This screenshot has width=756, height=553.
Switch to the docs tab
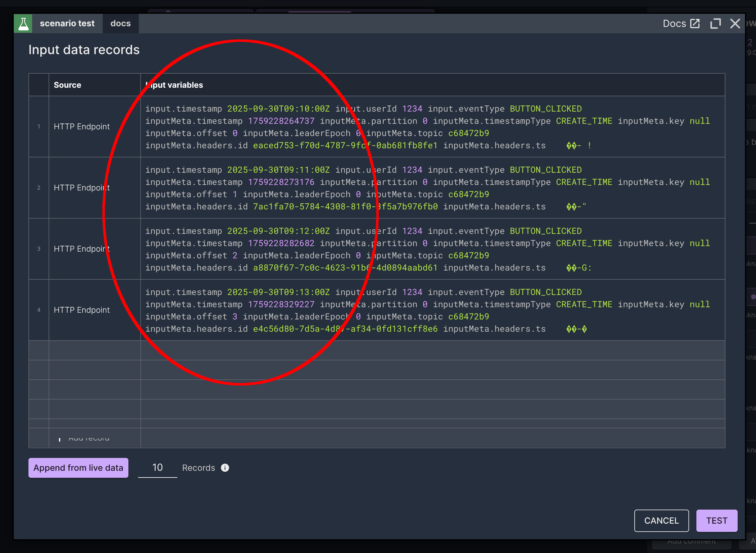pos(120,24)
